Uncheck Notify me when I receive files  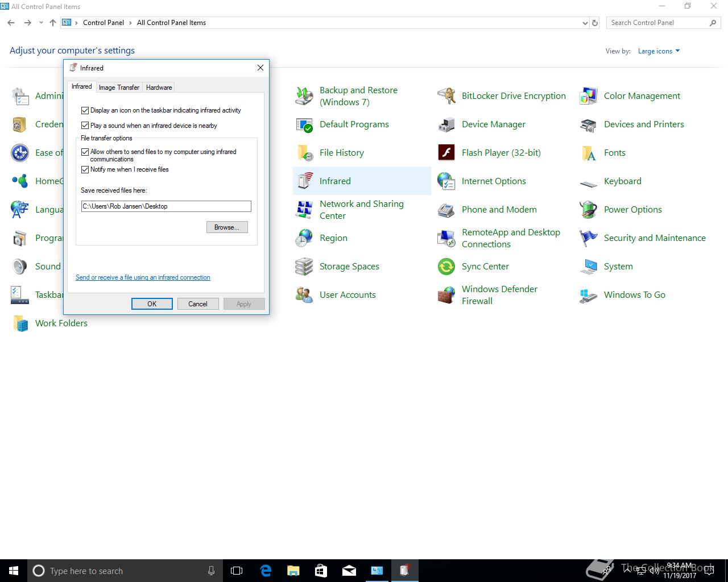85,169
